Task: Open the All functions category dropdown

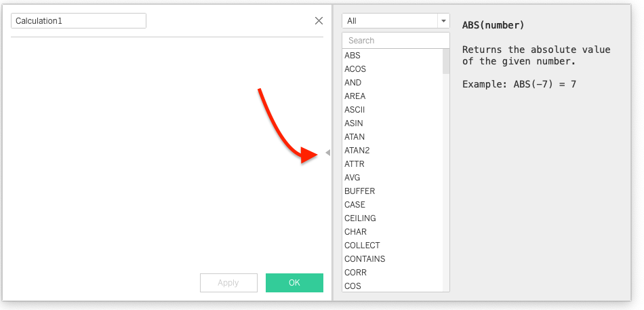Action: pos(395,21)
